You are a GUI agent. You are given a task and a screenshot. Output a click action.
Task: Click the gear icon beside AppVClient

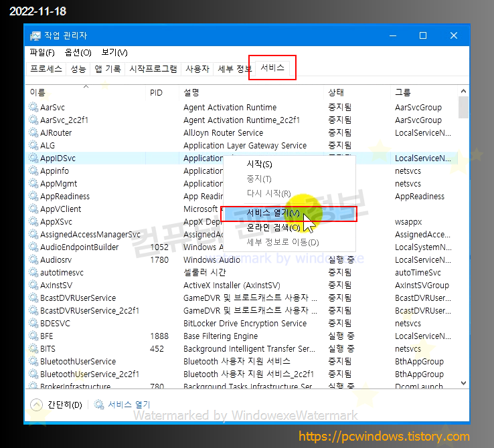[33, 209]
